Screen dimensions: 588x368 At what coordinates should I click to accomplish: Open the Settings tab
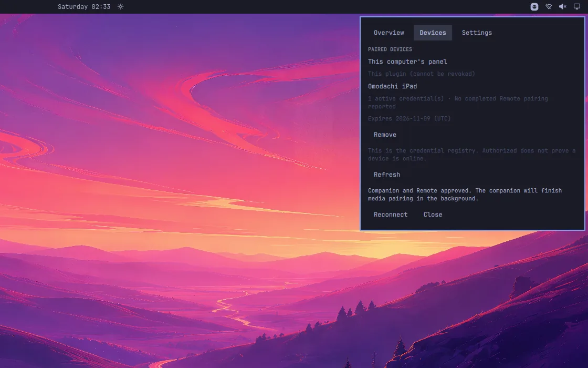coord(477,33)
